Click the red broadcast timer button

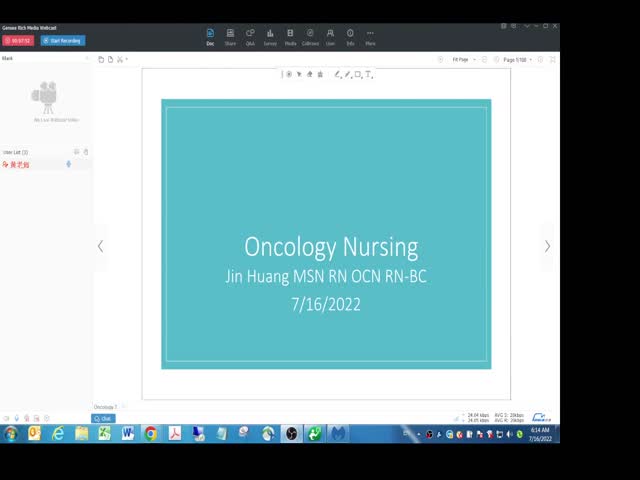pos(18,41)
